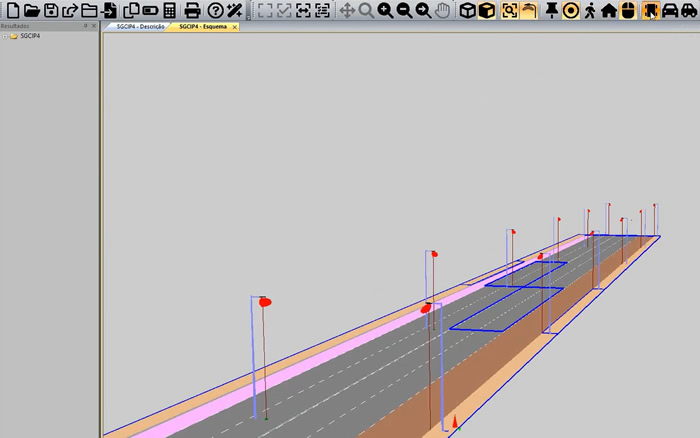
Task: Click the zoom in magnifier icon
Action: tap(385, 10)
